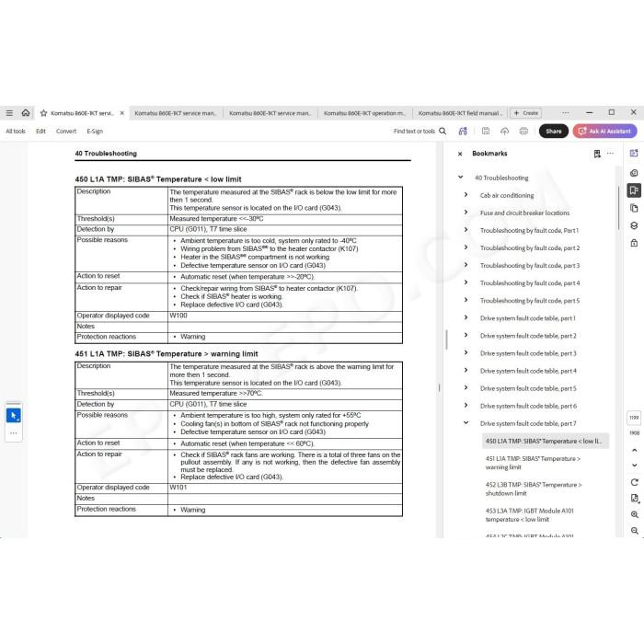The image size is (644, 644).
Task: Expand Drive system fault code table, part 6
Action: (x=466, y=406)
